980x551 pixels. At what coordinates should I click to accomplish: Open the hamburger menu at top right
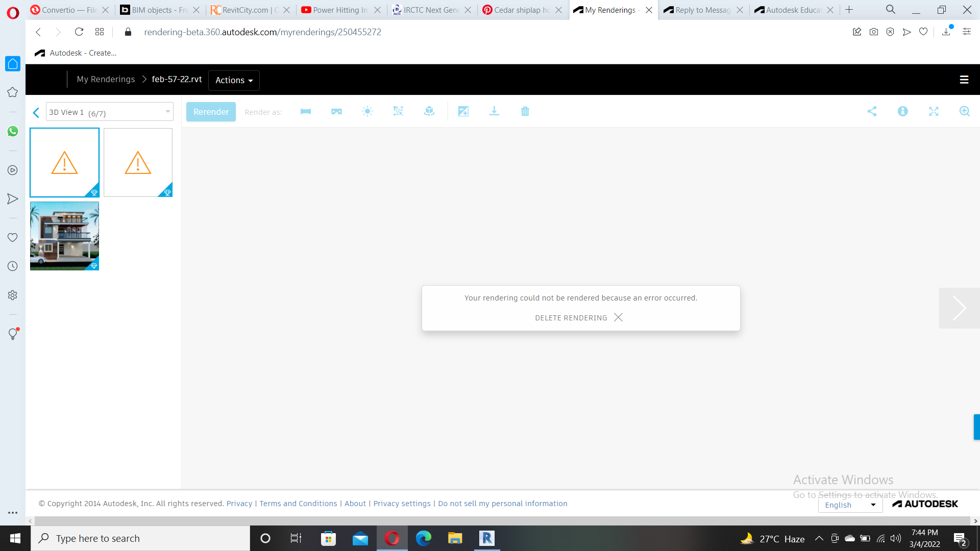[964, 80]
